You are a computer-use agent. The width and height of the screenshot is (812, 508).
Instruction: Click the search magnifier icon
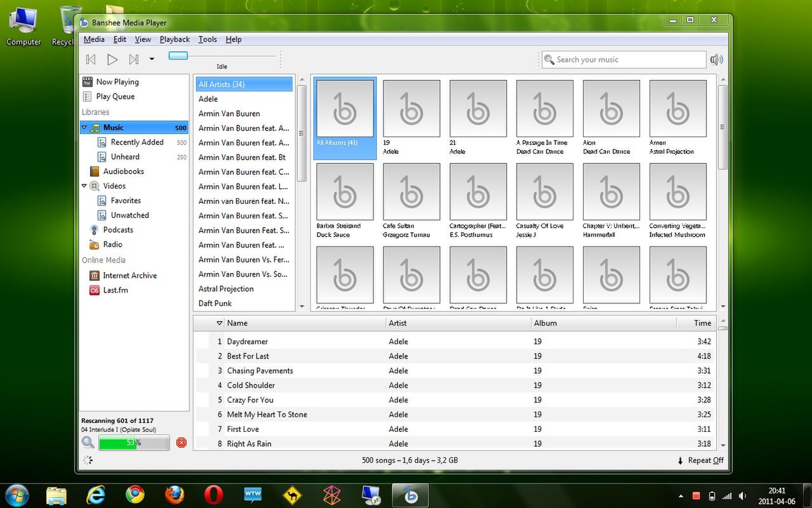coord(549,60)
